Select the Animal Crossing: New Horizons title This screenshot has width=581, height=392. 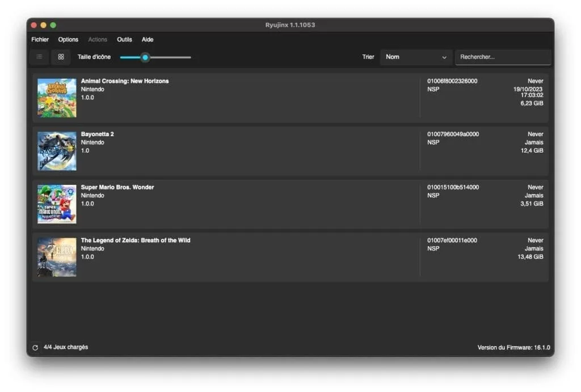125,81
